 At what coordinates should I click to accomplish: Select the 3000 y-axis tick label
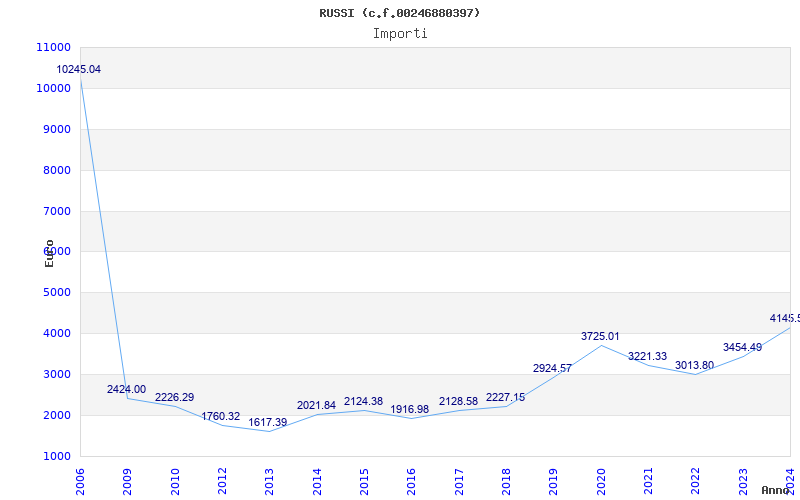pyautogui.click(x=56, y=374)
